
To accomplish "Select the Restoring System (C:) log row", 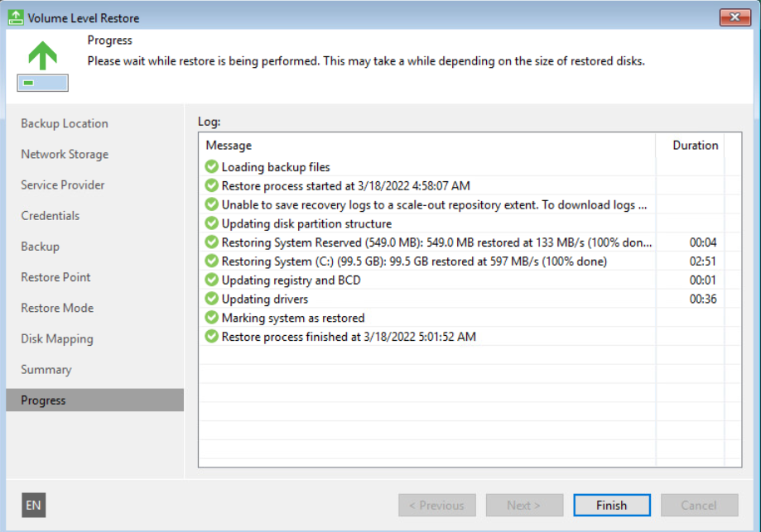I will coord(414,261).
